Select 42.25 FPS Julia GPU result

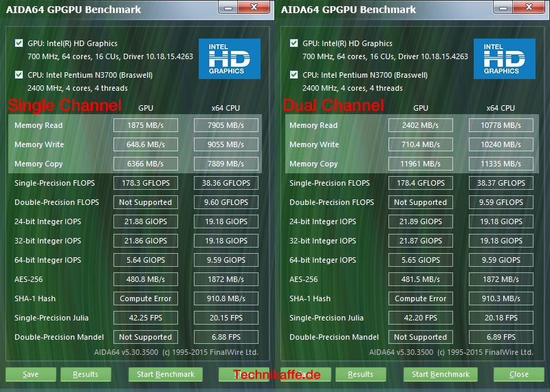pyautogui.click(x=146, y=318)
